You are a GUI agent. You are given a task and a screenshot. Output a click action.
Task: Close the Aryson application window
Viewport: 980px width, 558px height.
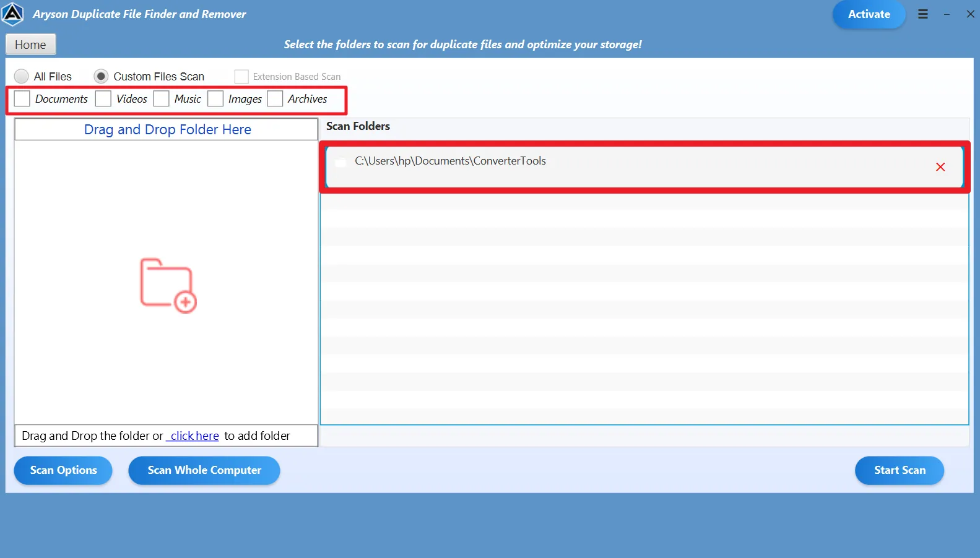pyautogui.click(x=970, y=14)
